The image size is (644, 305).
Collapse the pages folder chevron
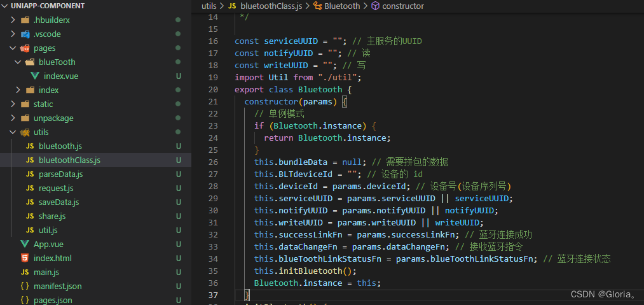(x=13, y=48)
